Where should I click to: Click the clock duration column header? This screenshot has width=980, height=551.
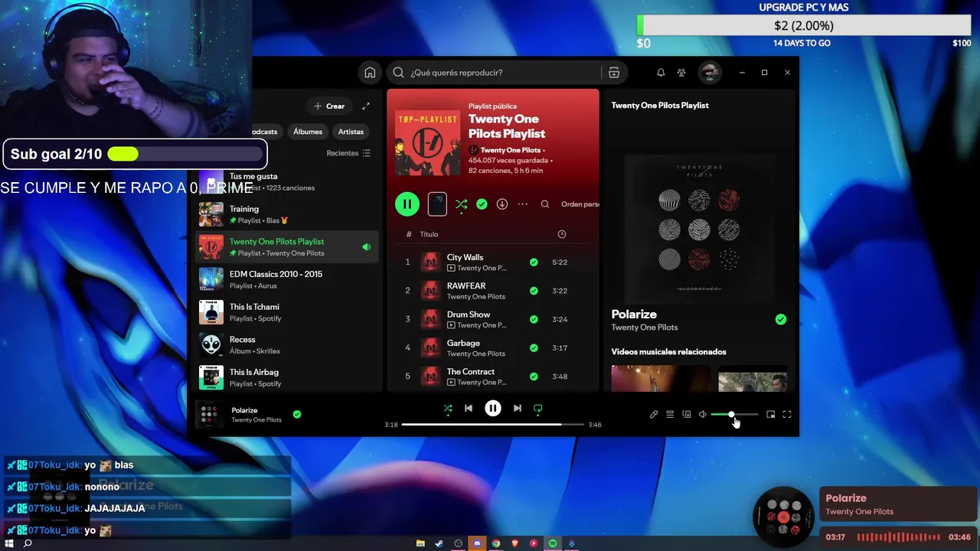562,234
